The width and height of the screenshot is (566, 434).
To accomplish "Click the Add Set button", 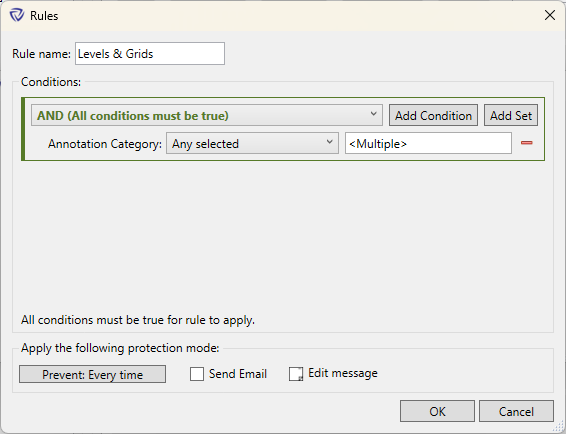I will (x=511, y=116).
